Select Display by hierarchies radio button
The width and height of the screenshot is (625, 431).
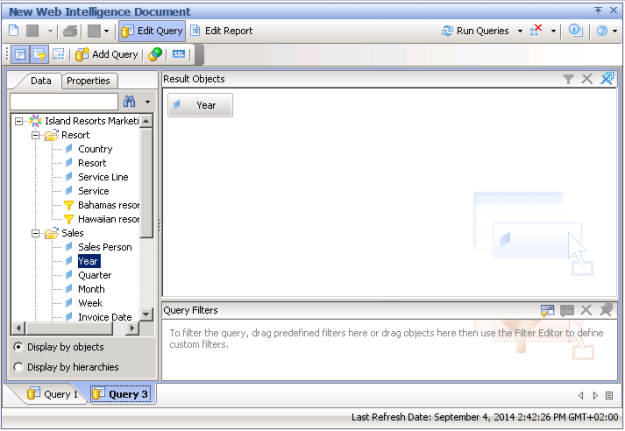click(x=20, y=367)
